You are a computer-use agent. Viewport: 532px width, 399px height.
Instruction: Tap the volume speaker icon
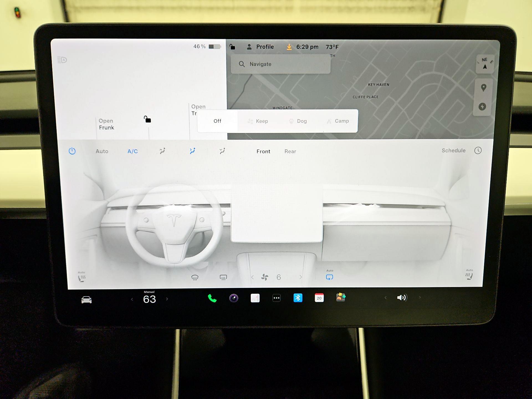pos(402,298)
